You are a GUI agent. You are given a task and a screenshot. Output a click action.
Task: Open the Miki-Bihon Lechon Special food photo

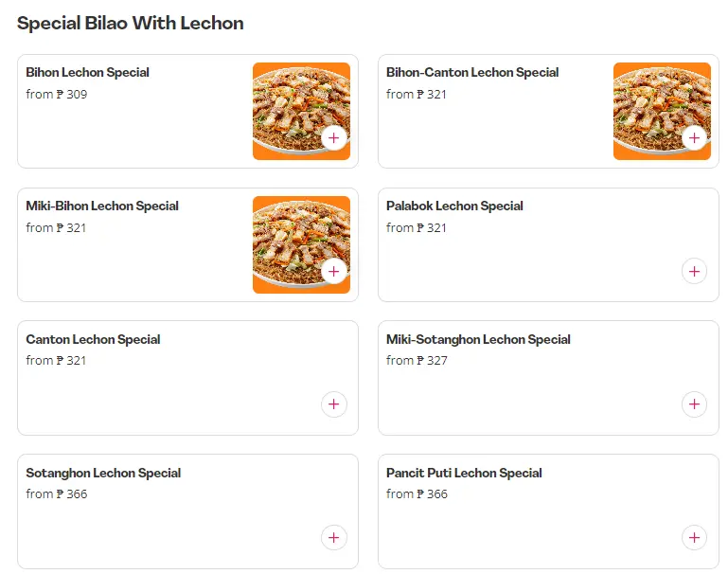301,244
